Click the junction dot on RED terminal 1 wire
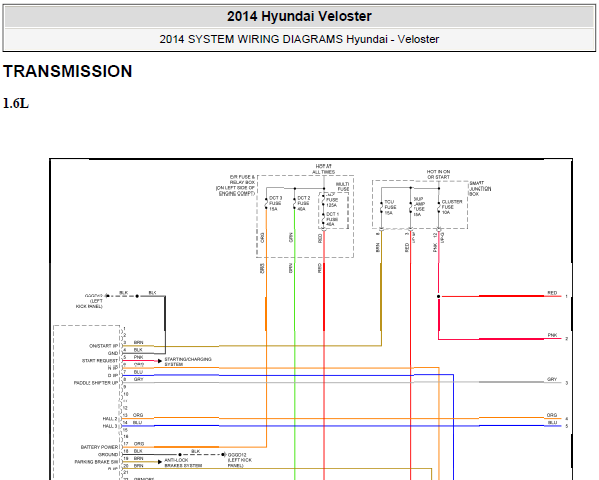This screenshot has width=599, height=480. click(x=439, y=296)
